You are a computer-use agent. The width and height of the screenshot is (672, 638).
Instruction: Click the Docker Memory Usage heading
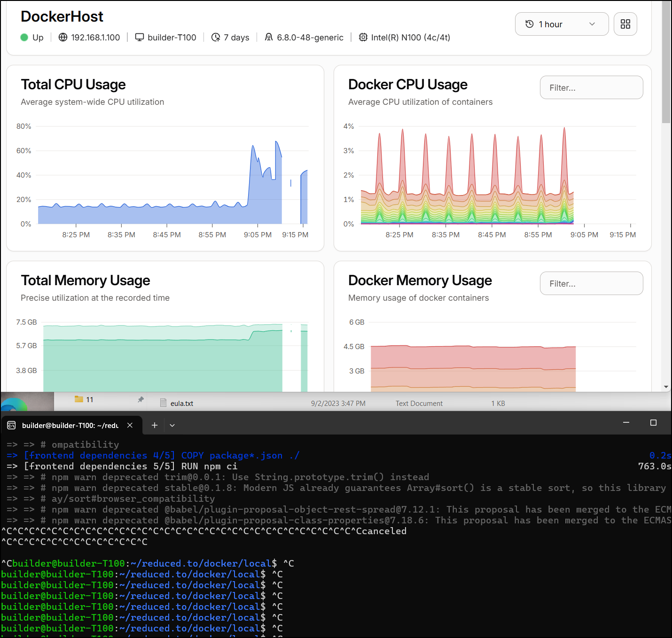tap(420, 280)
